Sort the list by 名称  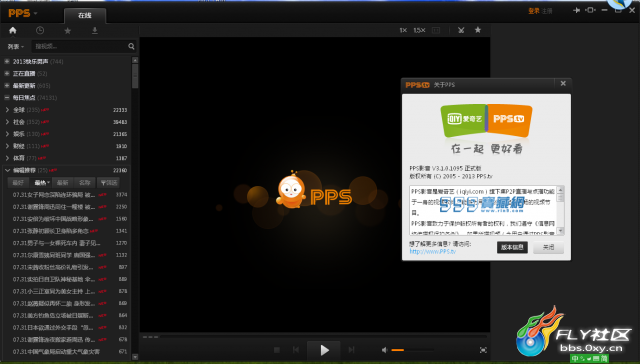pyautogui.click(x=84, y=182)
